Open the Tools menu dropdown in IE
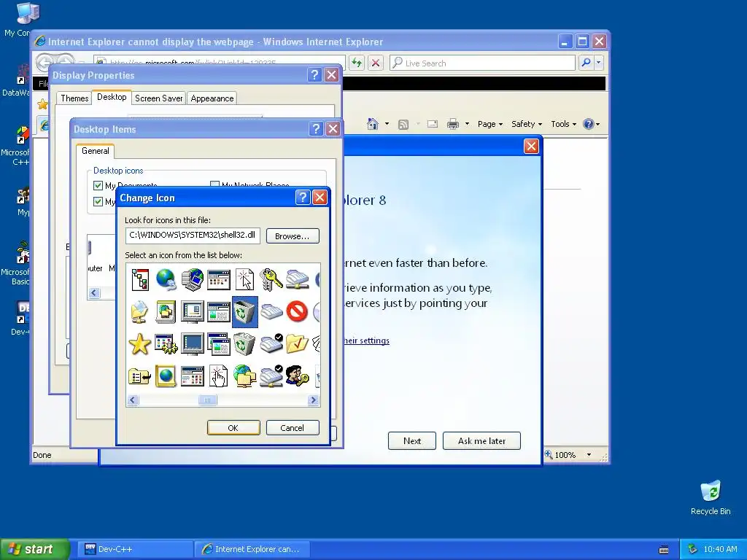747x560 pixels. (x=563, y=124)
